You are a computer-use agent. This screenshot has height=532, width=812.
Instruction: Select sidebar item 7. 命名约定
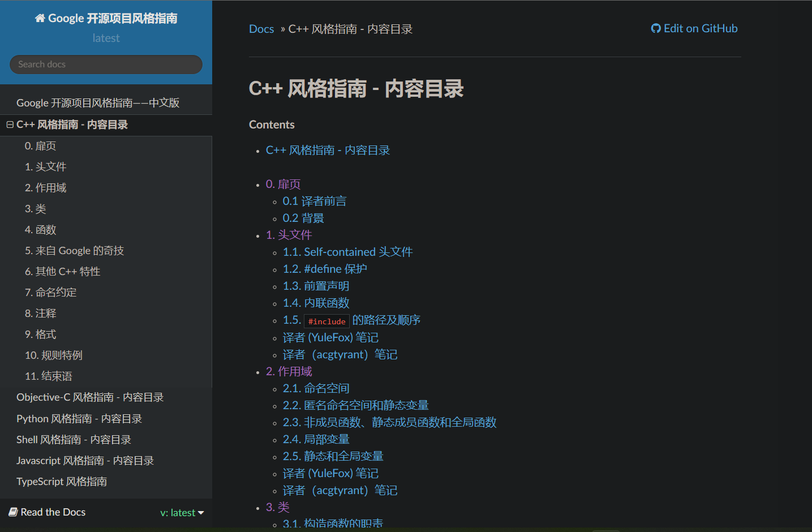pyautogui.click(x=106, y=293)
